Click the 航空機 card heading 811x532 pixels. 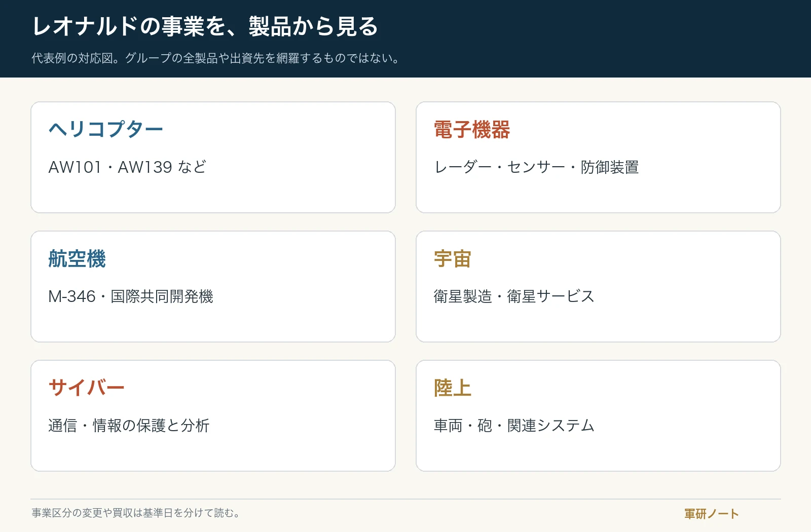tap(77, 258)
